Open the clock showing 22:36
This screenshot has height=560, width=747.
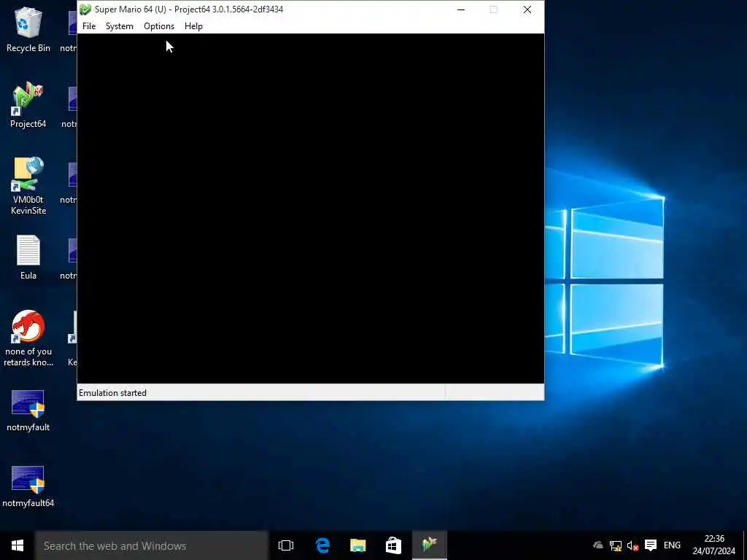pyautogui.click(x=713, y=545)
